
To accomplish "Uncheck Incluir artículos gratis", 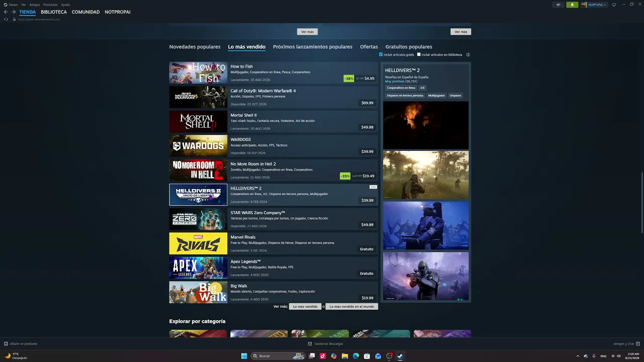I will pyautogui.click(x=381, y=54).
